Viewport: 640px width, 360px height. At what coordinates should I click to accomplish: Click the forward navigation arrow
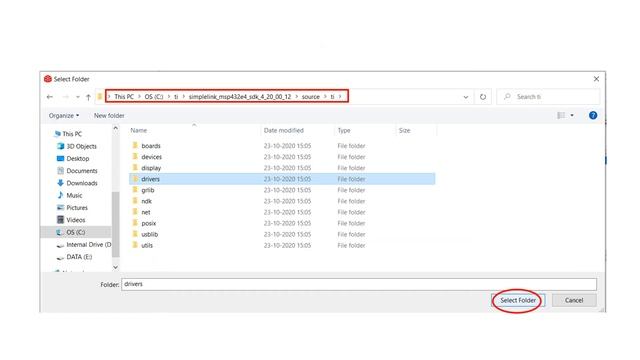(65, 97)
